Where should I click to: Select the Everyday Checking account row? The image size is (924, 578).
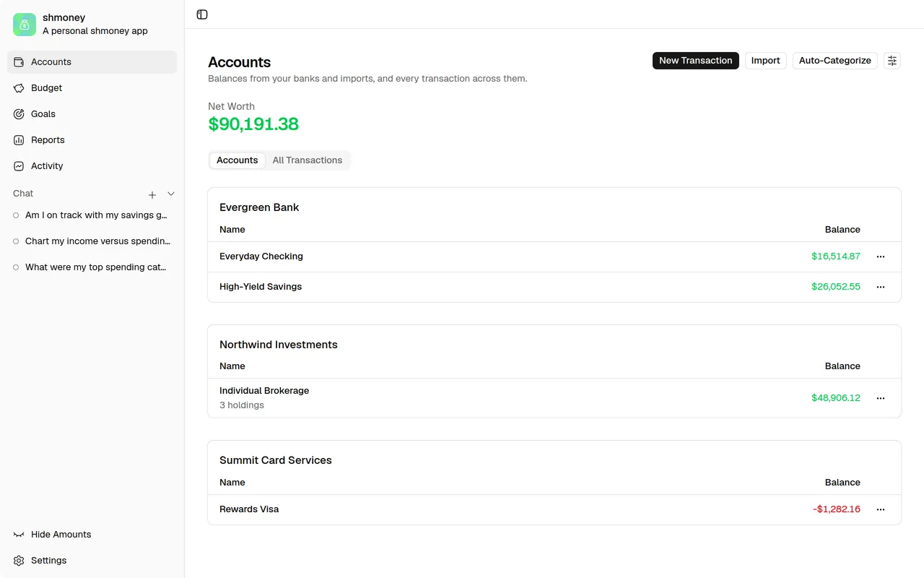(554, 256)
